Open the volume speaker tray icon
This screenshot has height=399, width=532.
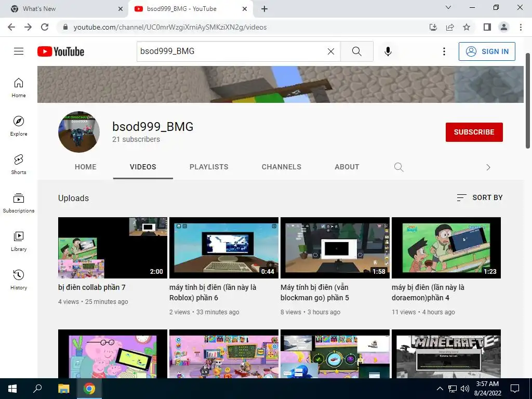[465, 389]
